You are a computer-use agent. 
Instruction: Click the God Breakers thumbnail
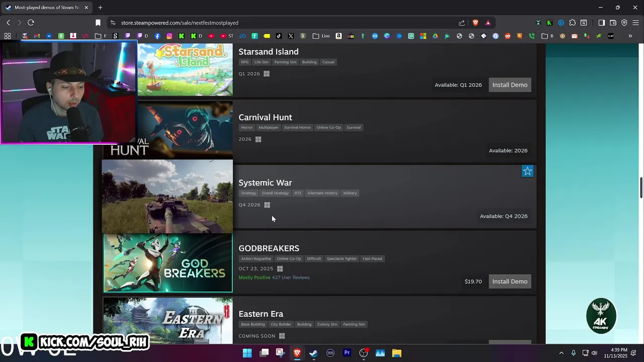coord(168,263)
